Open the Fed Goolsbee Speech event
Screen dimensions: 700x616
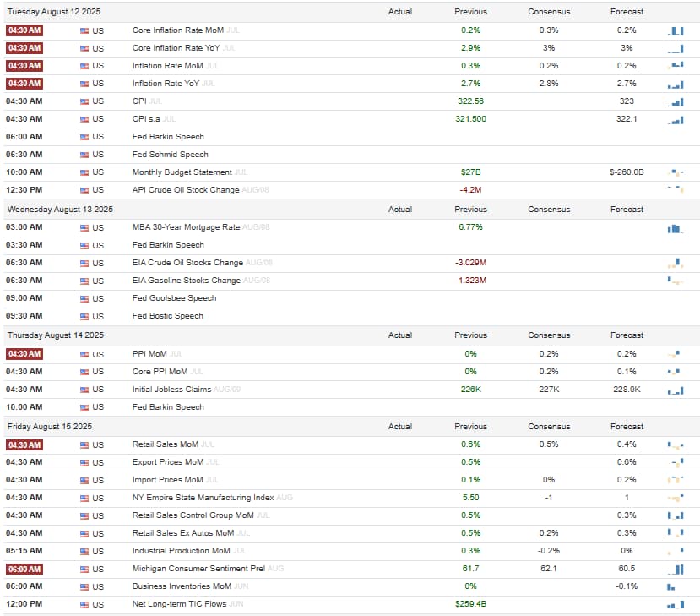tap(174, 298)
